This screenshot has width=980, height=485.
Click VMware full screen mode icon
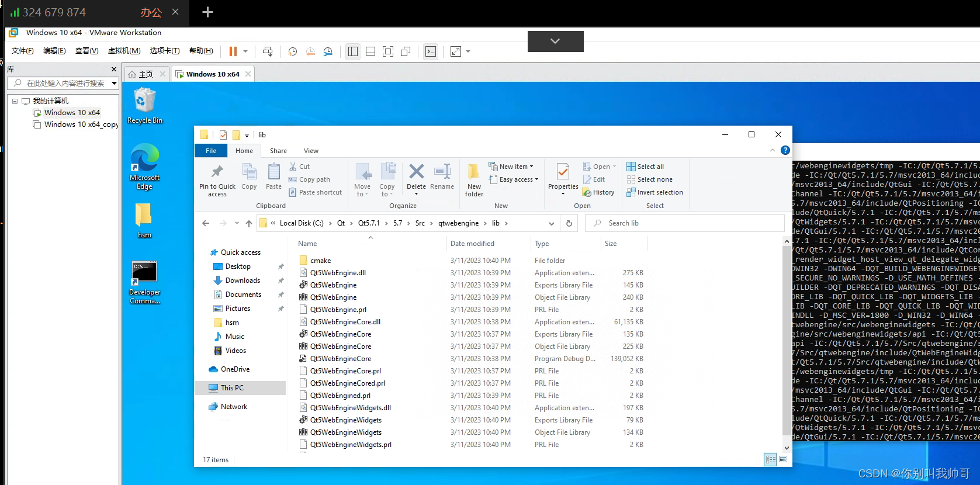click(388, 51)
